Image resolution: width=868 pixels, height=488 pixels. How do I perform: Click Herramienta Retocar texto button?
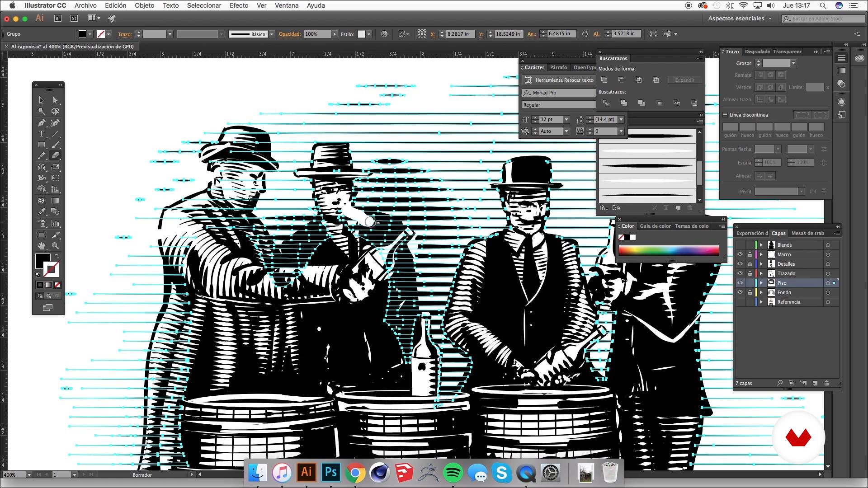click(x=559, y=80)
